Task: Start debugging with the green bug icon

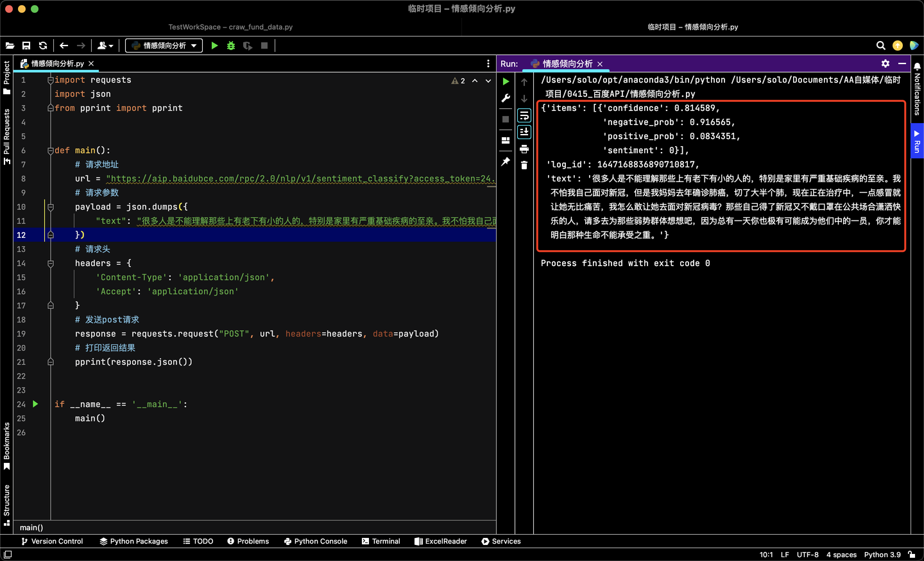Action: tap(231, 46)
